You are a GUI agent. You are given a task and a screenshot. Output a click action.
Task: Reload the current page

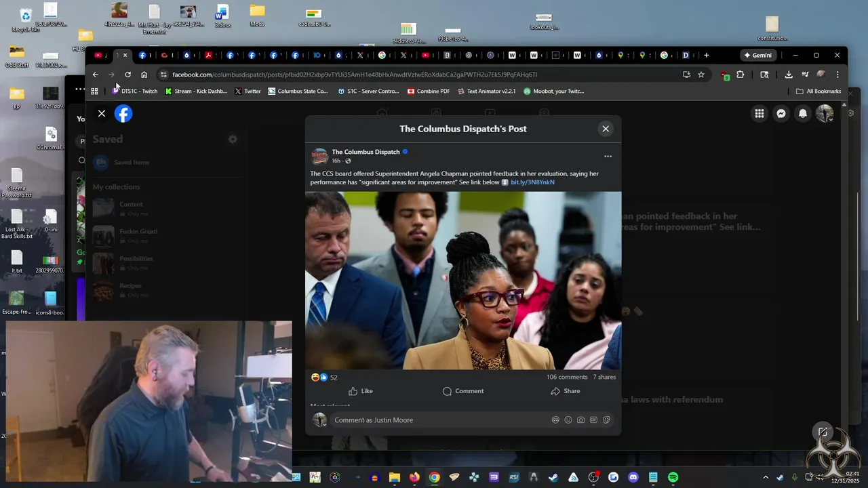tap(127, 75)
